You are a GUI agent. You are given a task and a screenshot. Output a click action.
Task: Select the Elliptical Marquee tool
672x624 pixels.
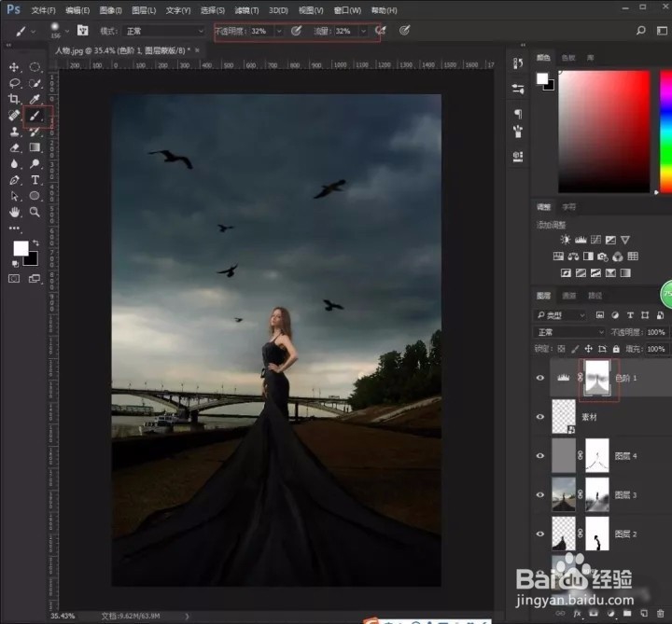[x=35, y=67]
